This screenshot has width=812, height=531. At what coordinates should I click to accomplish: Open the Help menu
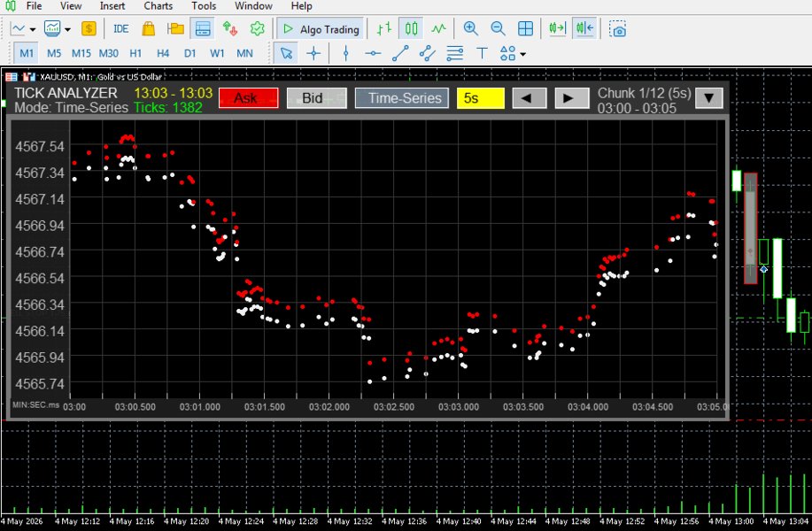coord(301,6)
